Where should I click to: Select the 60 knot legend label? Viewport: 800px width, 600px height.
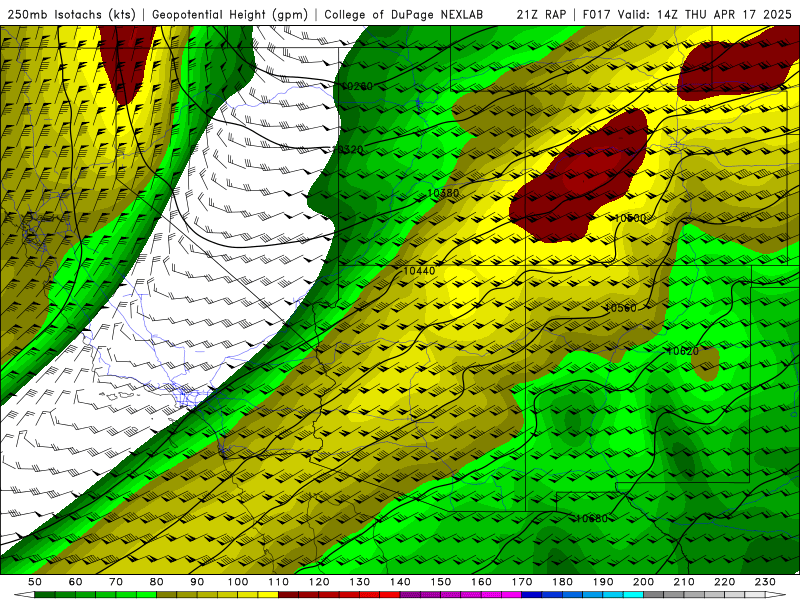point(76,582)
